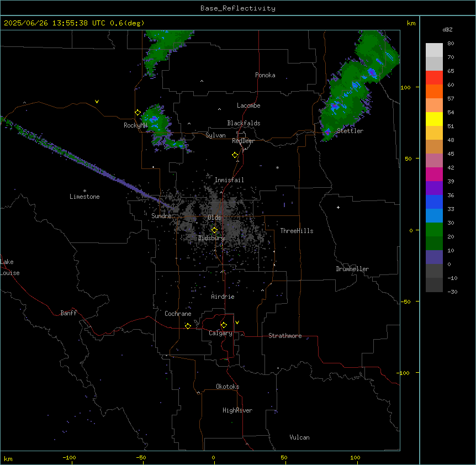Click the yellow V marker east of Calgary
Image resolution: width=476 pixels, height=465 pixels.
[x=237, y=323]
